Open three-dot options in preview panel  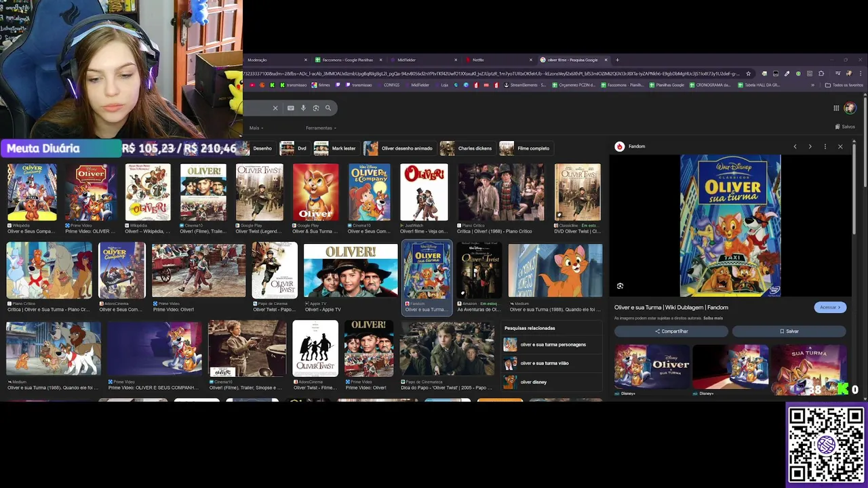[825, 146]
